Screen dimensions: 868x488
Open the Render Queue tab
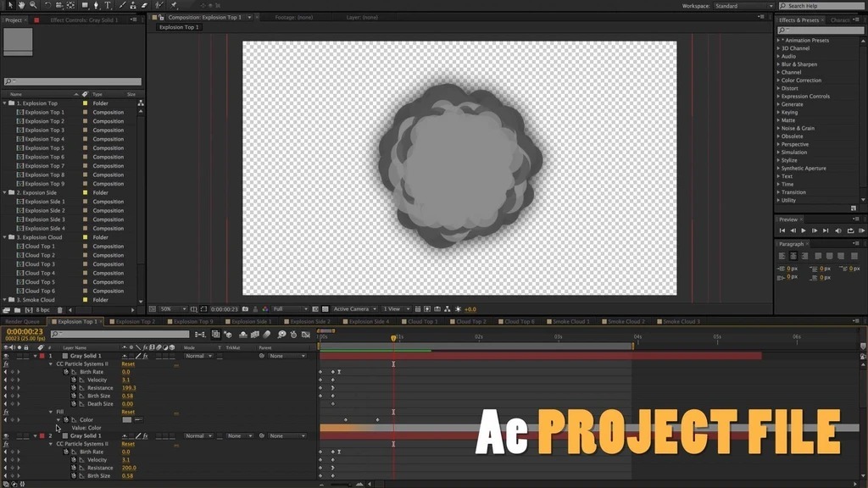coord(23,322)
